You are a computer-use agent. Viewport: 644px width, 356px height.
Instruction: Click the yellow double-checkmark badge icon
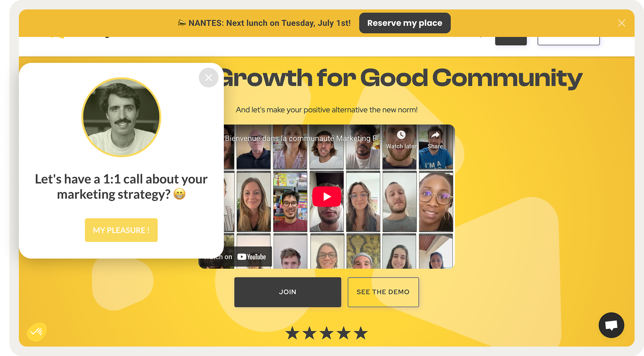[x=37, y=332]
